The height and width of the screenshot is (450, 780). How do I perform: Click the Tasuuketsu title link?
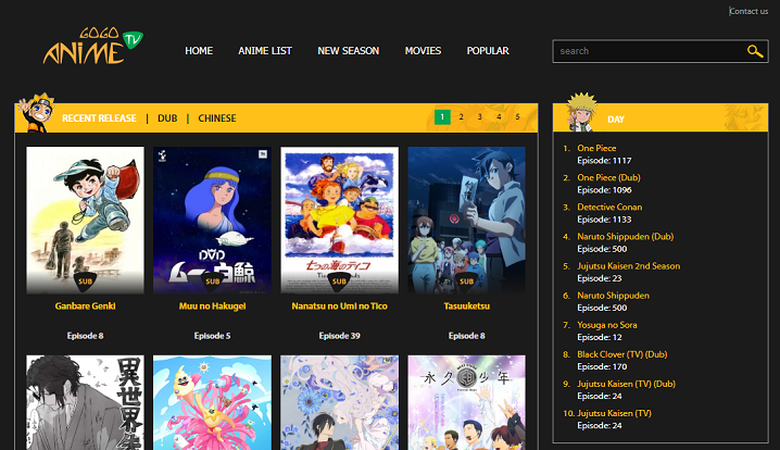pos(467,306)
